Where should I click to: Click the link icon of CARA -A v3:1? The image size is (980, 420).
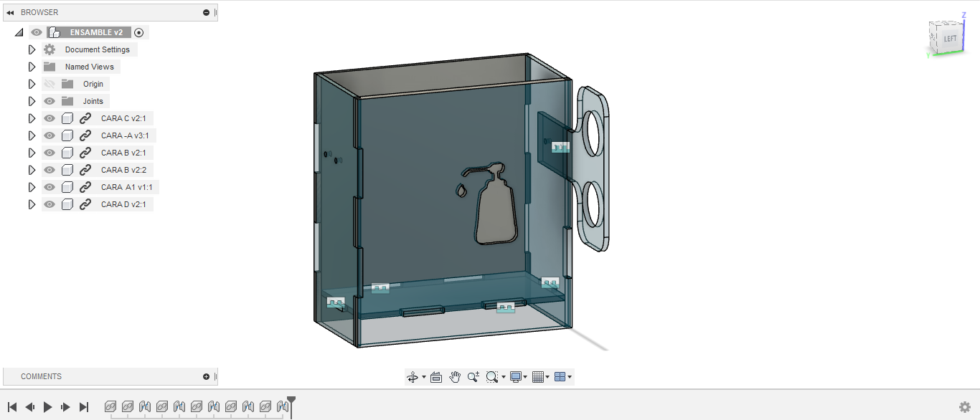(x=85, y=135)
